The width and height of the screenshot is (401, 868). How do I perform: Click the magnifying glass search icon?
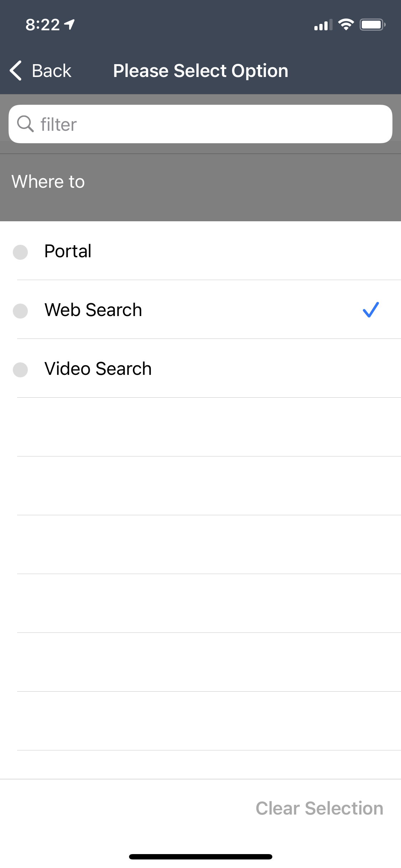(x=25, y=124)
